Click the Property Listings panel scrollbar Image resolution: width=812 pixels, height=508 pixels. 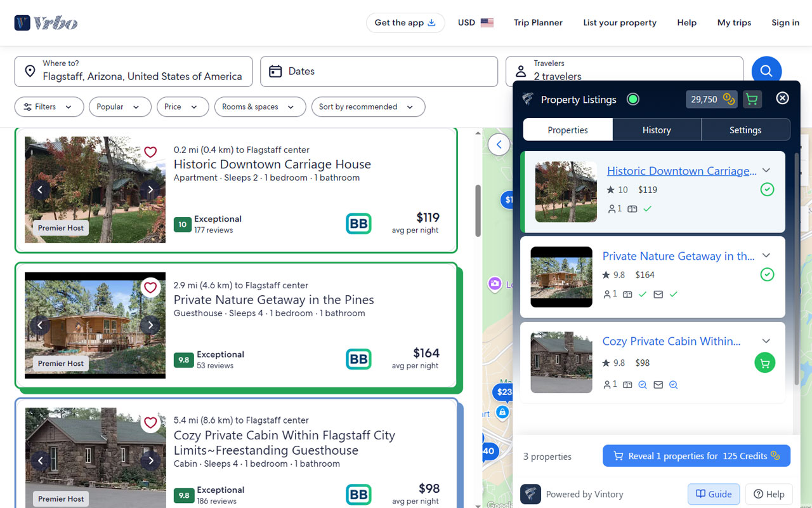(797, 269)
